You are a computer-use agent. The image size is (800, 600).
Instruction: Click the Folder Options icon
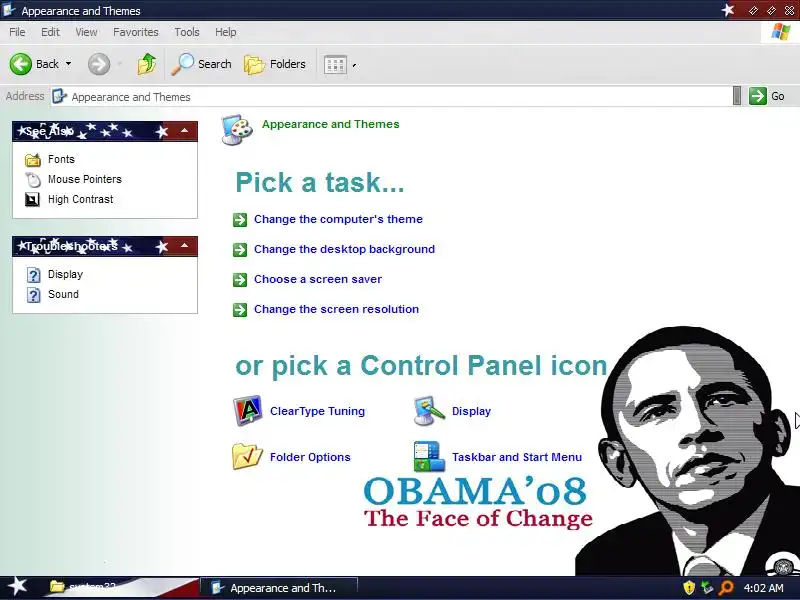(x=247, y=456)
